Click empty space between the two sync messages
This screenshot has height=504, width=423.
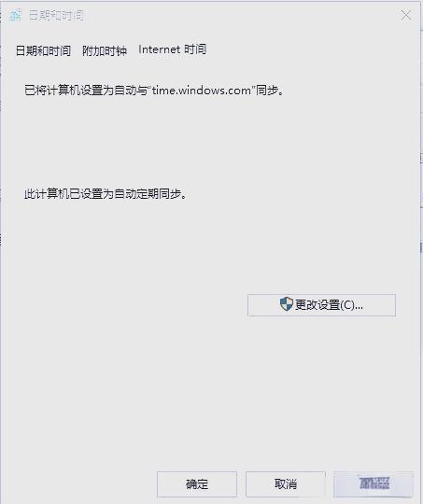[x=209, y=143]
